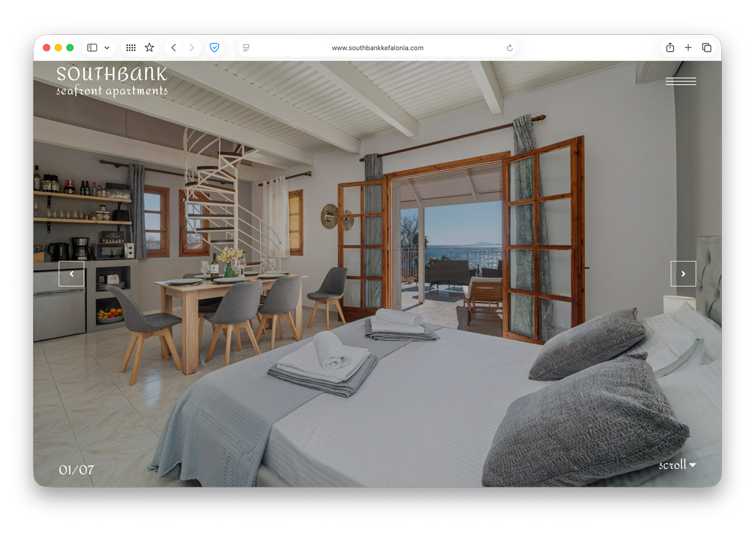The height and width of the screenshot is (536, 756).
Task: Open the Share menu
Action: click(670, 48)
